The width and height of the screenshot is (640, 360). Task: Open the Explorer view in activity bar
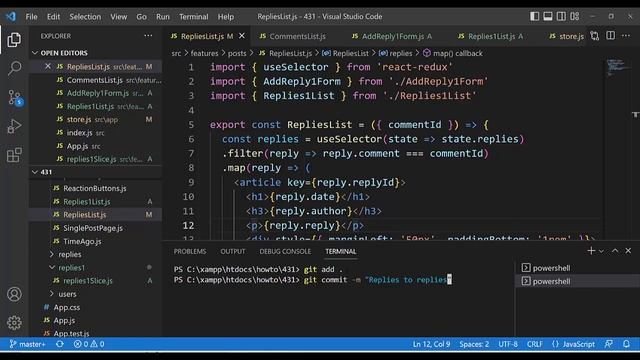point(14,40)
